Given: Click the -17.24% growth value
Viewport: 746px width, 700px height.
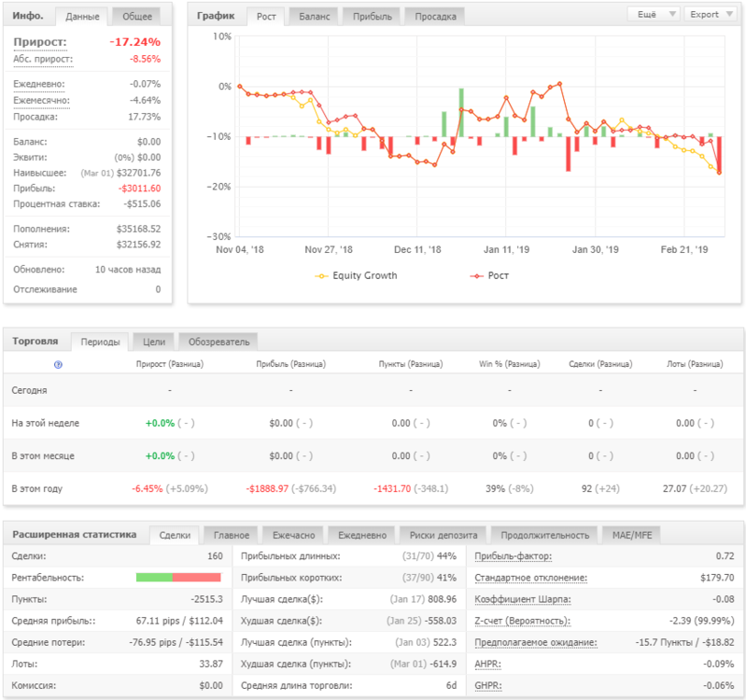Looking at the screenshot, I should [135, 42].
